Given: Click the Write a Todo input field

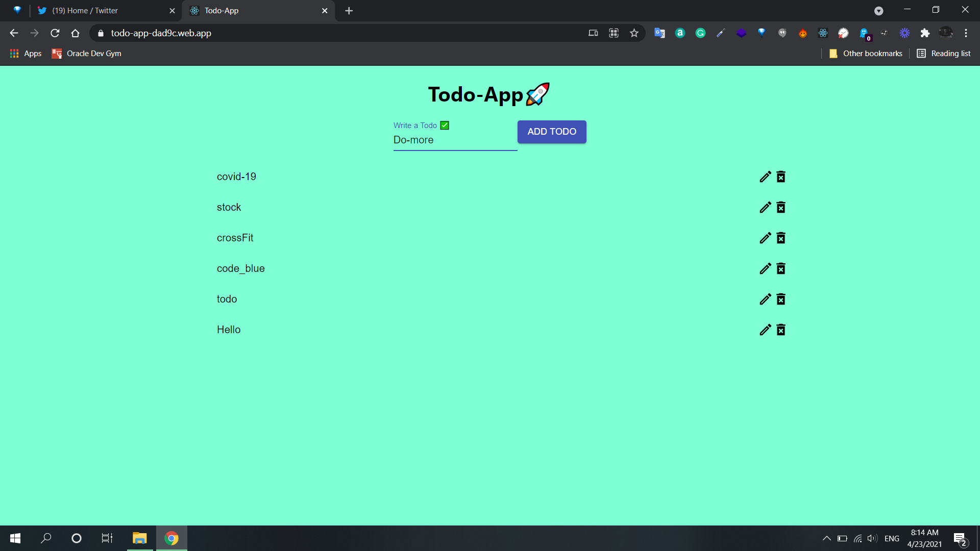Looking at the screenshot, I should coord(454,140).
